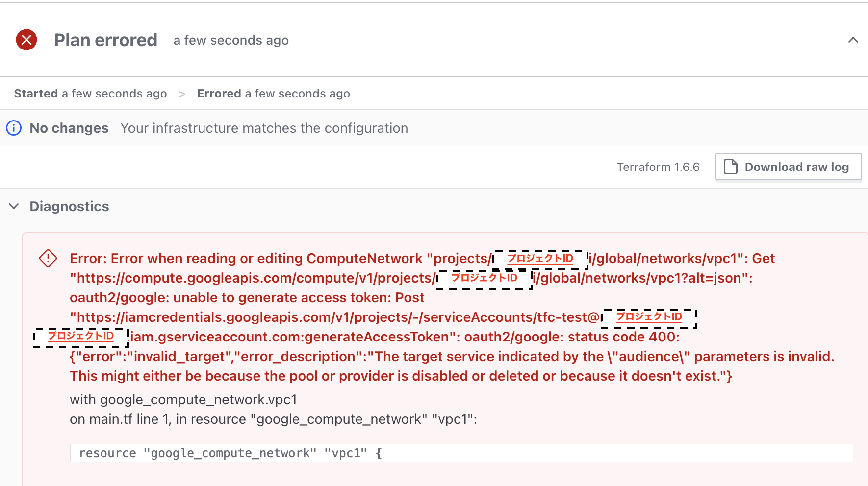868x486 pixels.
Task: Click the Download raw log button
Action: pos(789,167)
